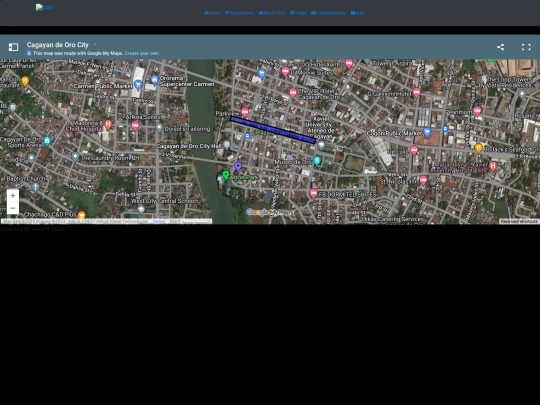Click the De Luxe hotel pin

(414, 150)
